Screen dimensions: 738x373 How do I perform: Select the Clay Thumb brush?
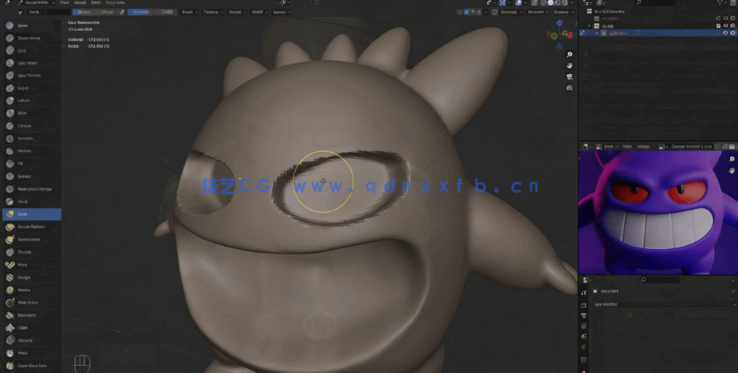(x=31, y=75)
